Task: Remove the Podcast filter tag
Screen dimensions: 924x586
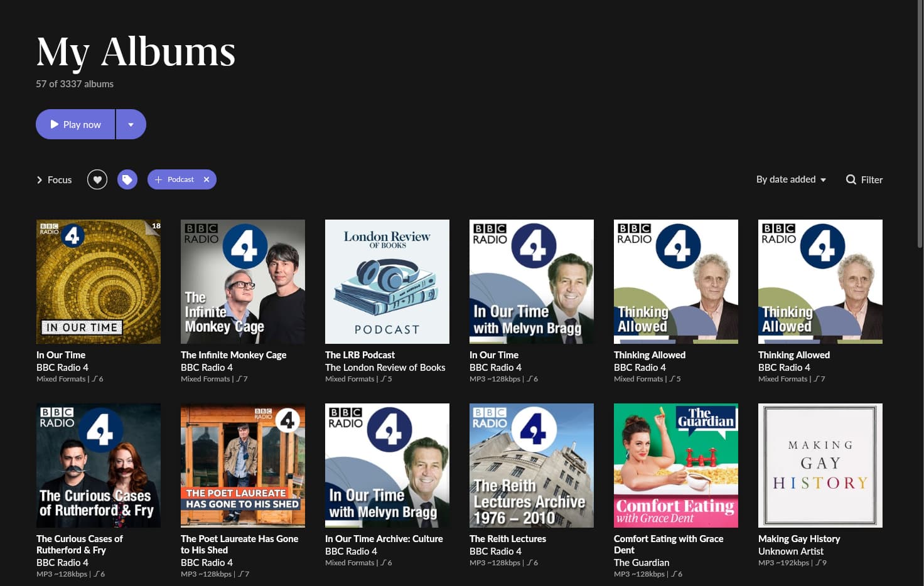Action: pyautogui.click(x=207, y=179)
